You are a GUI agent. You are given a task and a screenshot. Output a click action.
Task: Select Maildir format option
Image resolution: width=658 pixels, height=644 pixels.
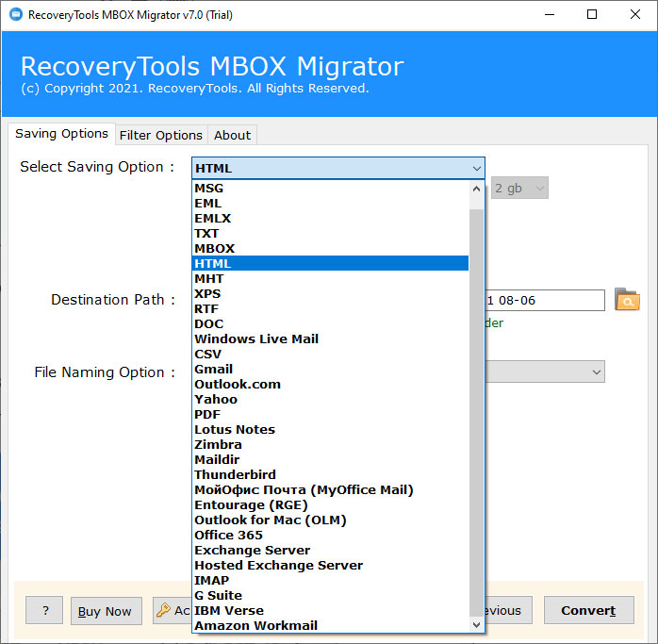(330, 460)
